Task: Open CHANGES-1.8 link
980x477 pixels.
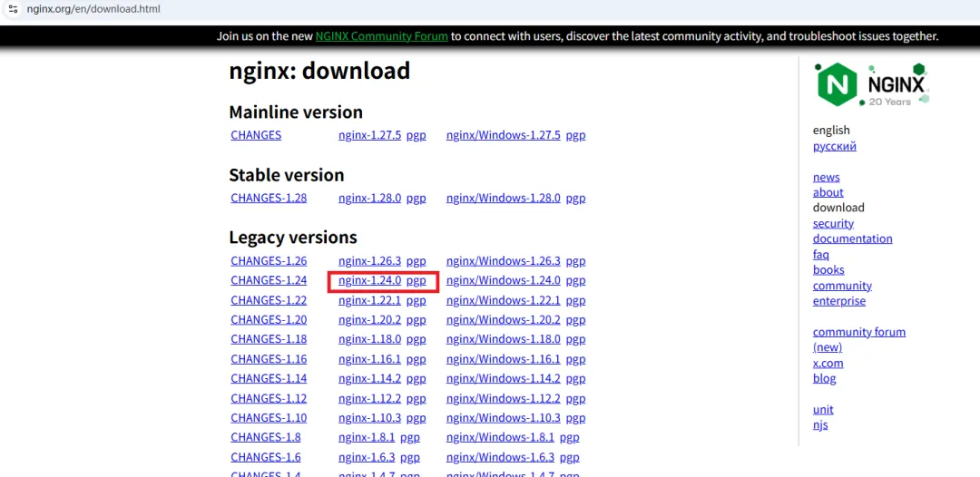Action: click(266, 437)
